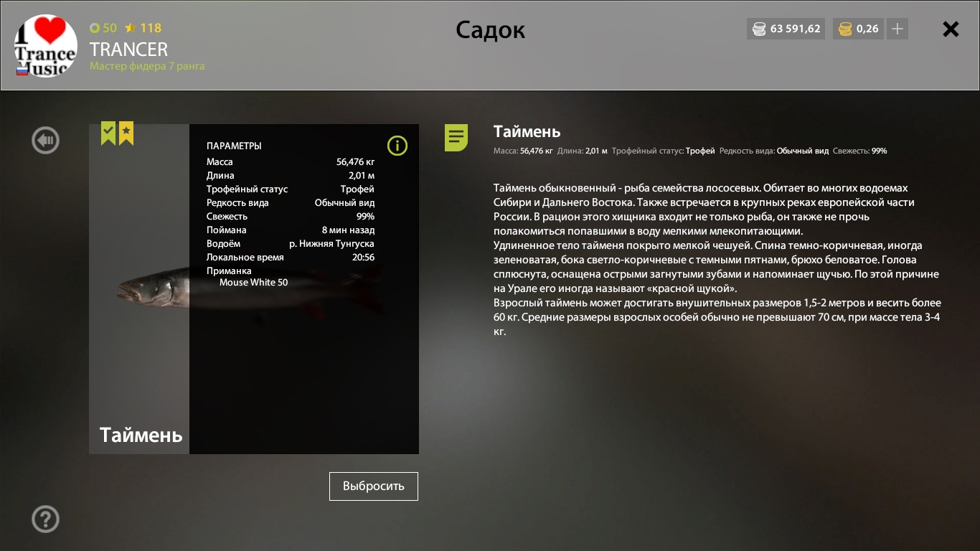Viewport: 980px width, 551px height.
Task: Click the TRANCER player name
Action: tap(128, 49)
